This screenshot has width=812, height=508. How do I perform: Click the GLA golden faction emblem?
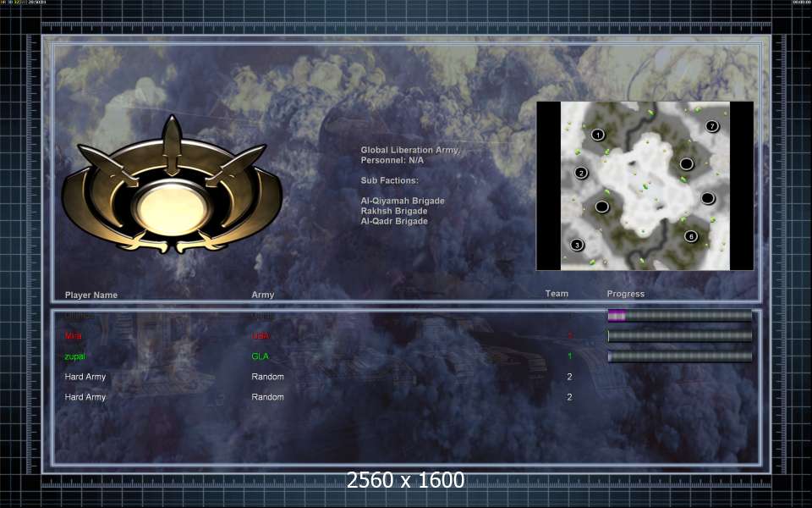tap(172, 185)
